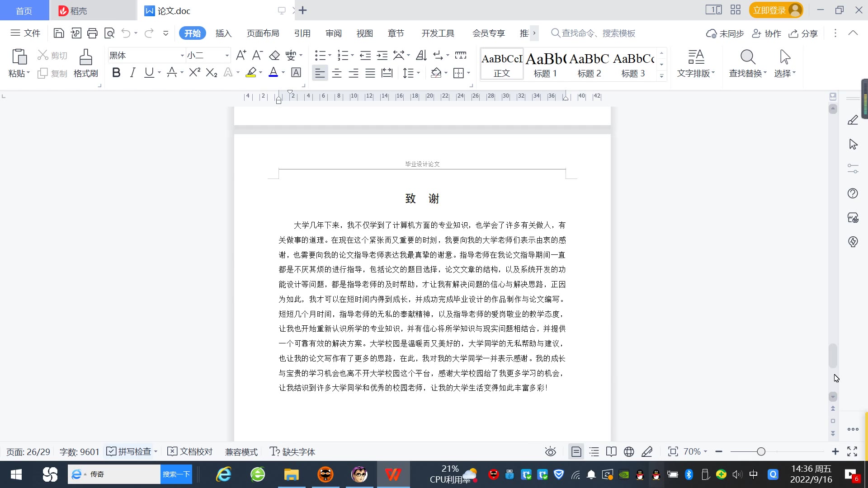Clear formatting with eraser icon

coord(274,55)
